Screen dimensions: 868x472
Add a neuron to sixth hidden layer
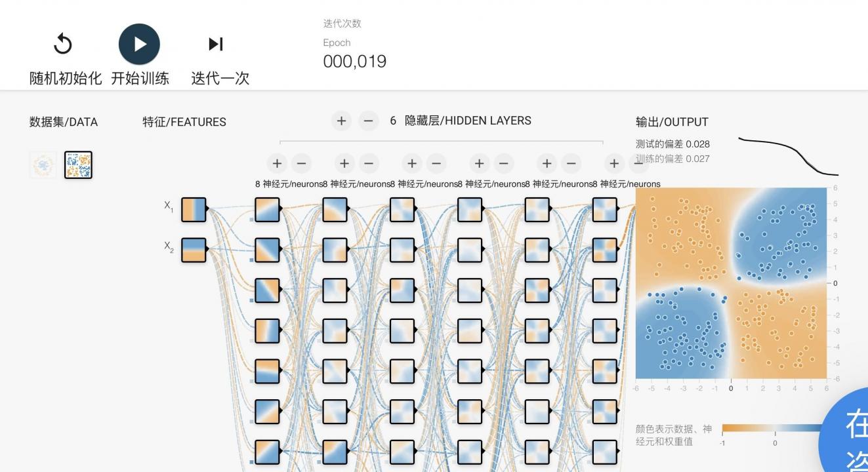click(x=613, y=163)
